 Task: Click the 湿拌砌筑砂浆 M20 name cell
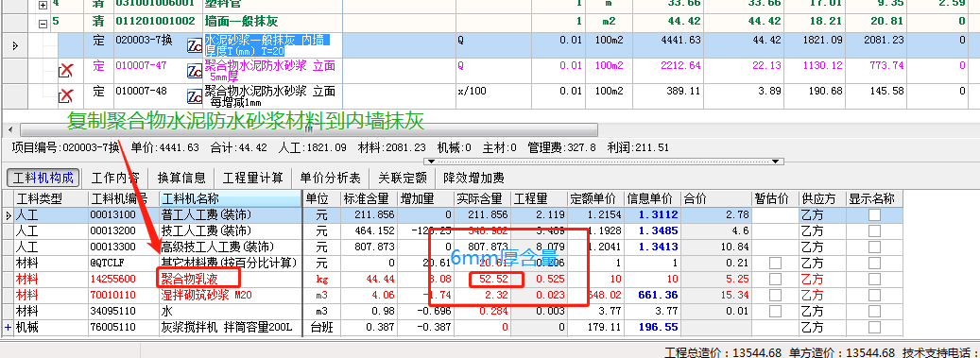[x=230, y=295]
